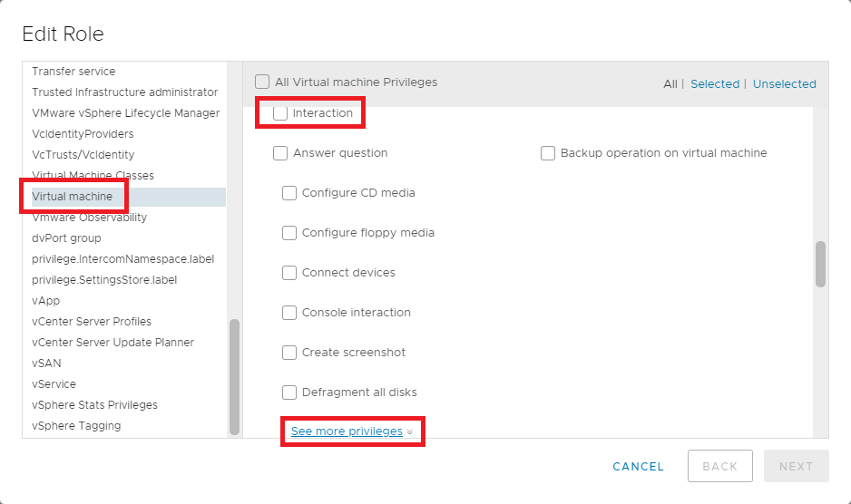
Task: Tick the Answer question checkbox
Action: pos(280,153)
